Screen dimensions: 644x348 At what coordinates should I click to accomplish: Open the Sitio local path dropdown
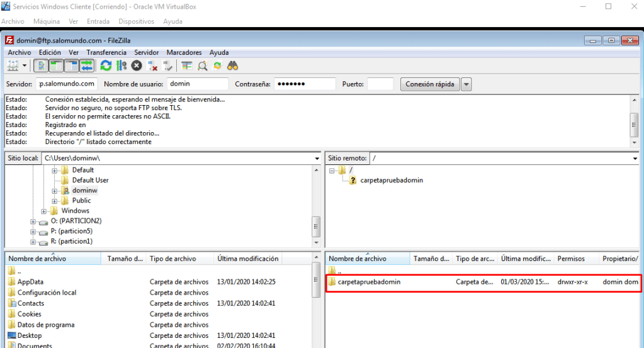tap(316, 159)
